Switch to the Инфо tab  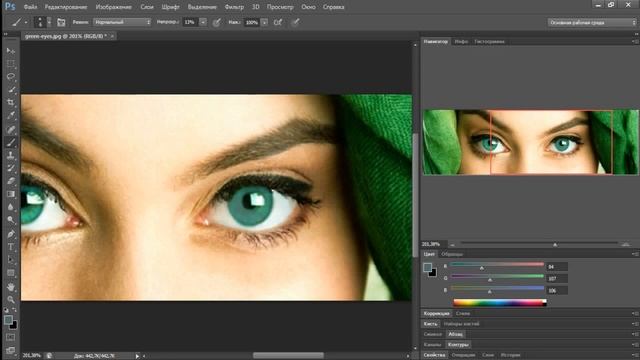tap(461, 41)
